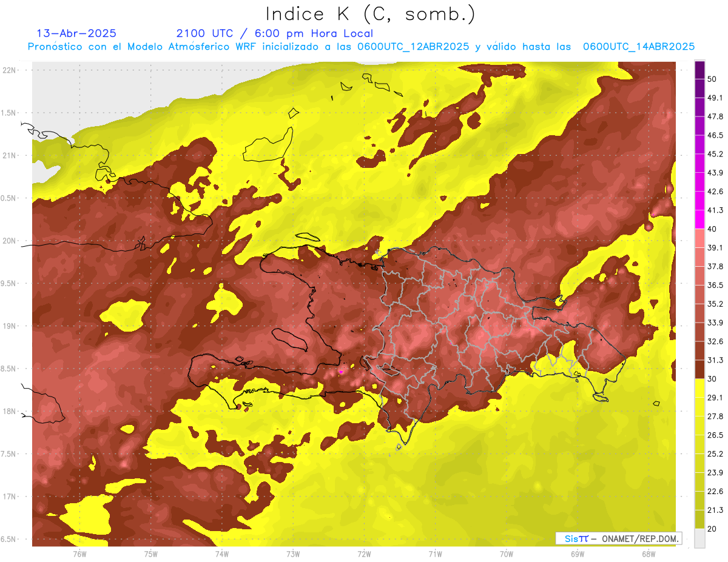Click the dark purple swatch beside 50

[x=699, y=70]
